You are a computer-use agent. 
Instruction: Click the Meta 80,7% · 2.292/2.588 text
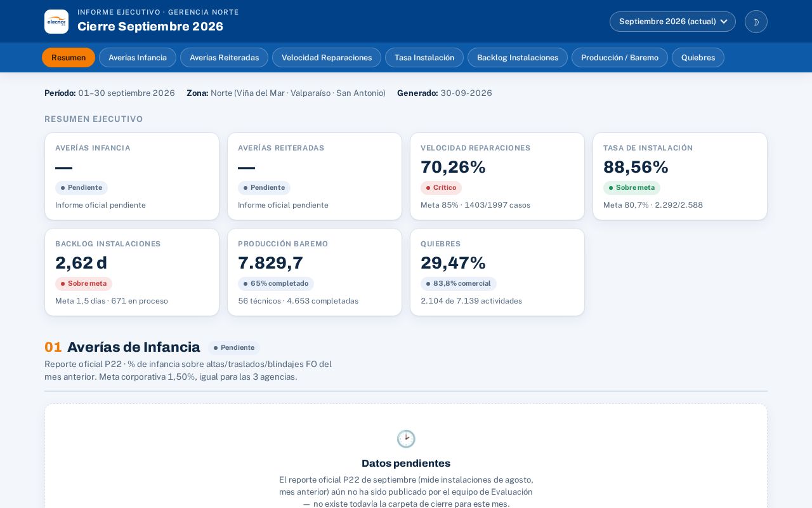pyautogui.click(x=653, y=205)
